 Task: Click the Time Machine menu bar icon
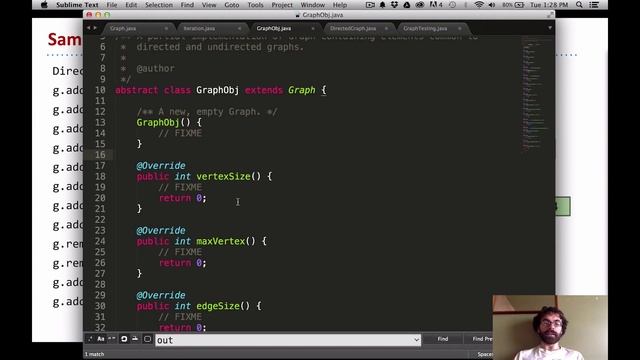(452, 5)
